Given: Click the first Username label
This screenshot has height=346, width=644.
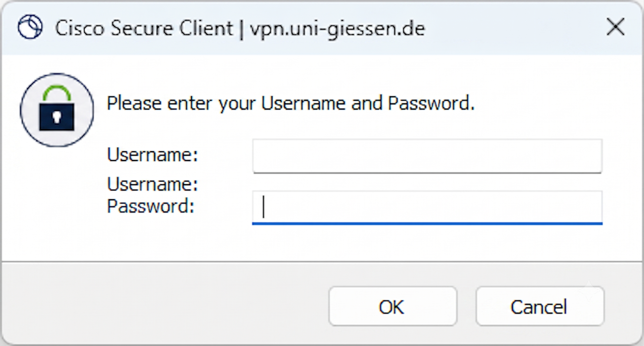Looking at the screenshot, I should tap(152, 155).
